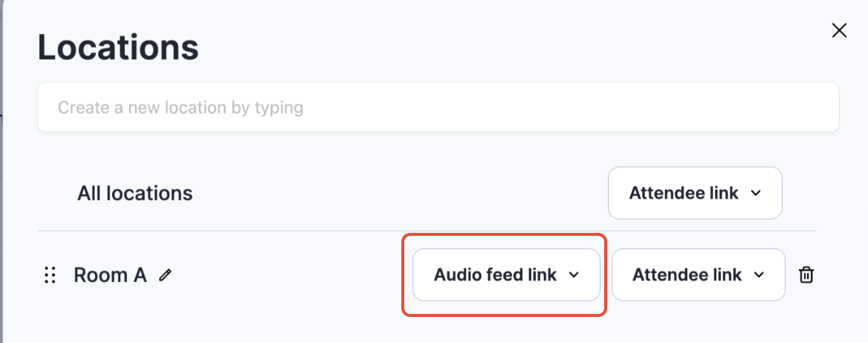Viewport: 868px width, 343px height.
Task: Click the chevron on Room A's Attendee link
Action: pos(759,275)
